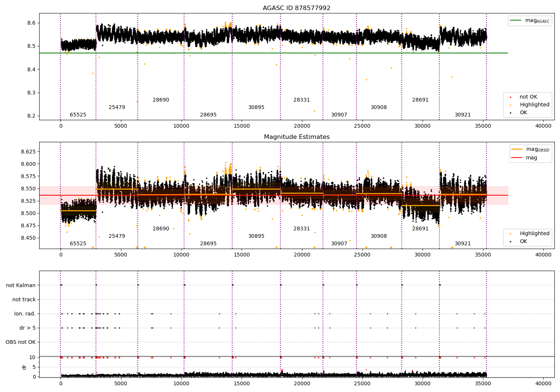Click OBSID label 65525 in top plot

point(78,115)
